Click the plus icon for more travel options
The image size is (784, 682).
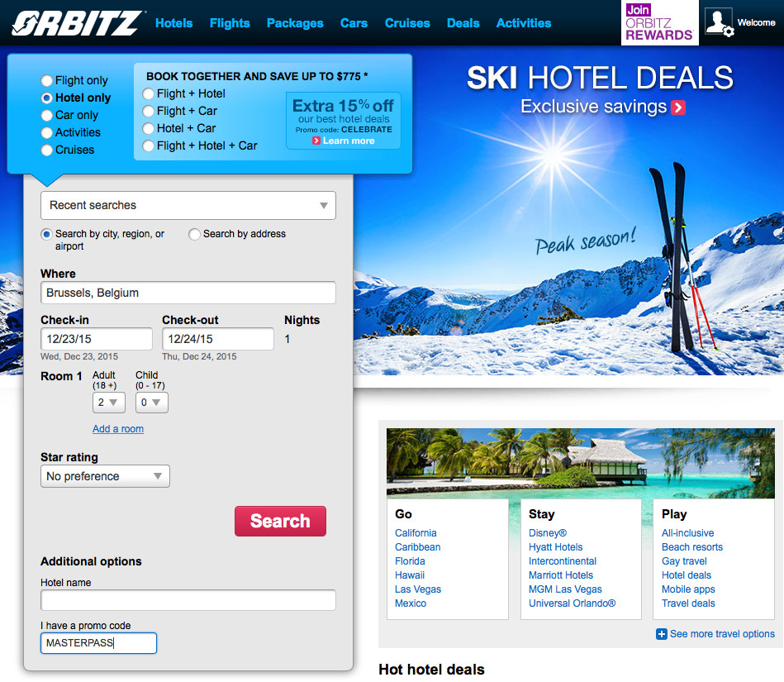[661, 634]
